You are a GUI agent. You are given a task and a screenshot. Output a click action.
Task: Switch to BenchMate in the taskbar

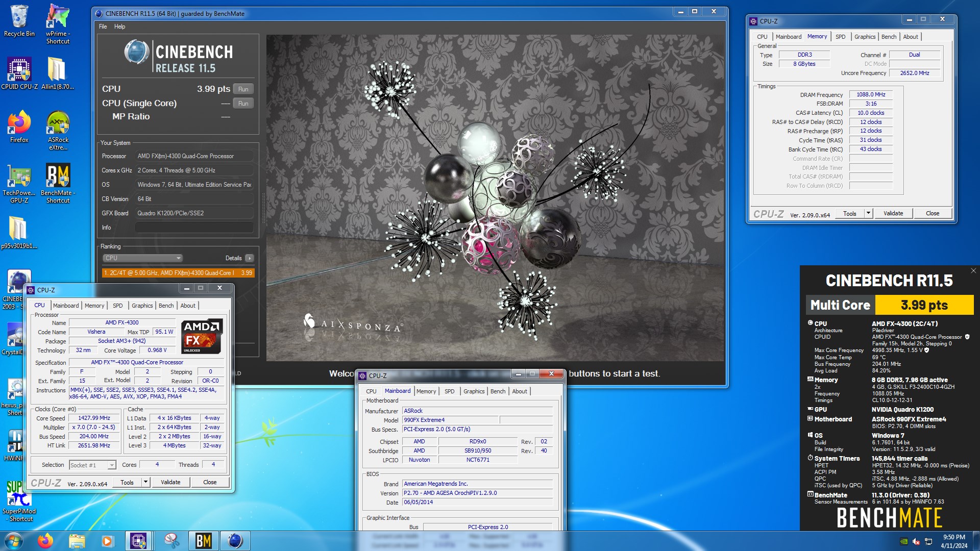coord(204,541)
